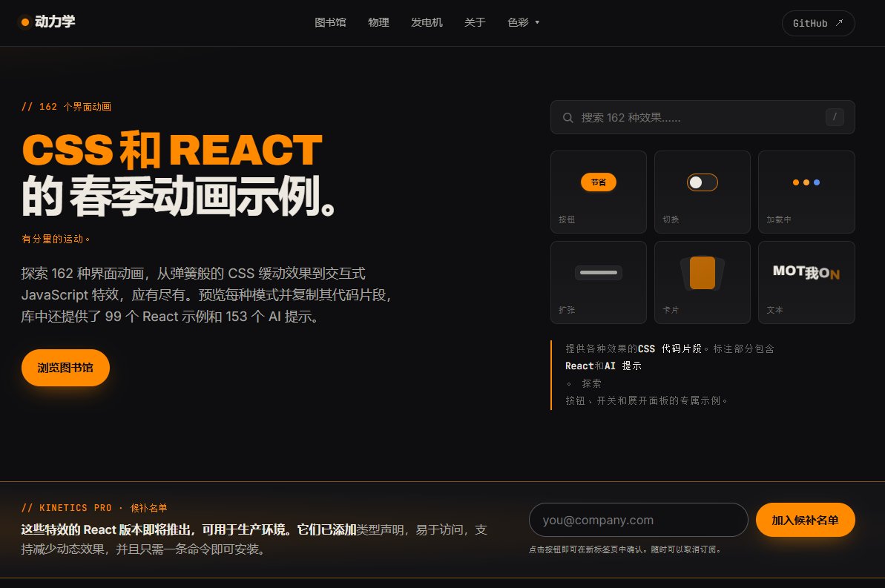Click the you@company.com email field
This screenshot has height=588, width=885.
[639, 520]
